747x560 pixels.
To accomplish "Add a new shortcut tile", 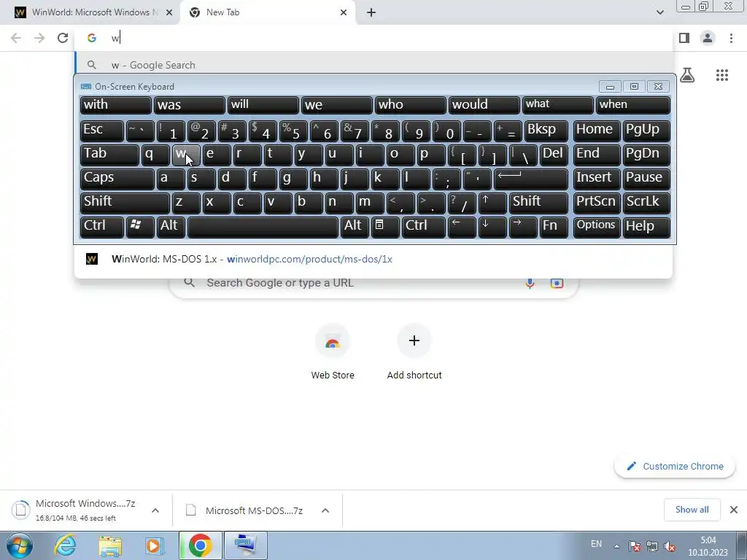I will point(414,352).
